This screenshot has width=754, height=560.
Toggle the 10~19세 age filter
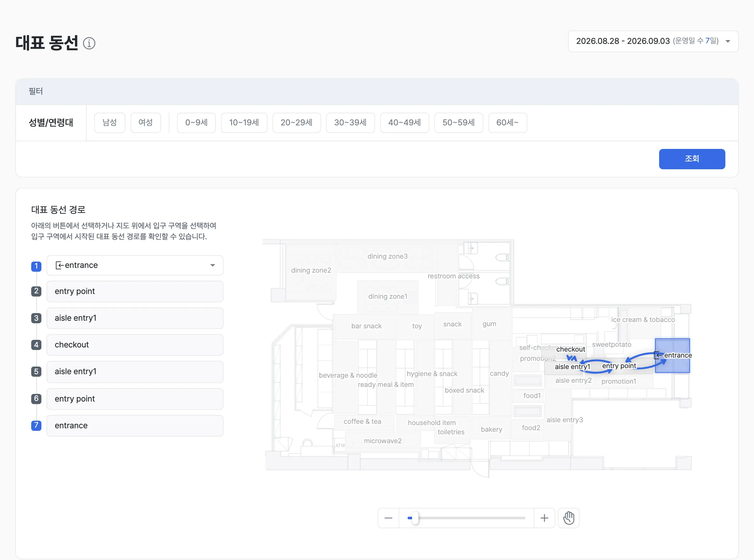point(244,122)
